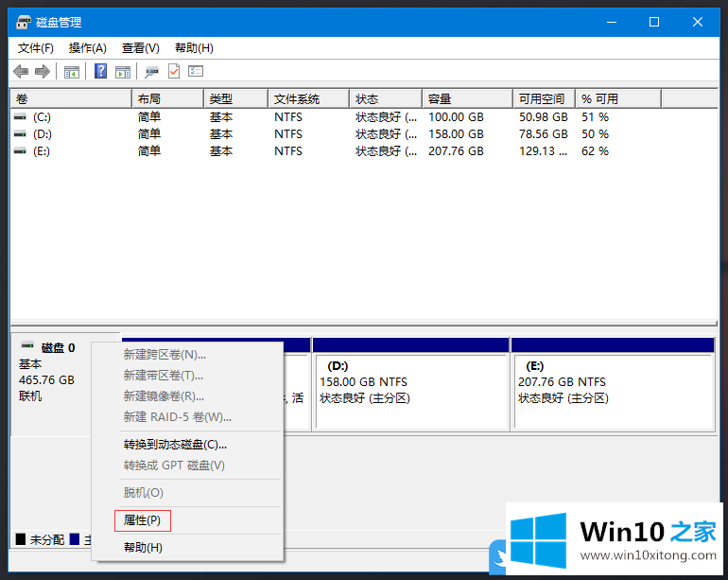Sort by the 布局 column header
728x580 pixels.
click(167, 99)
